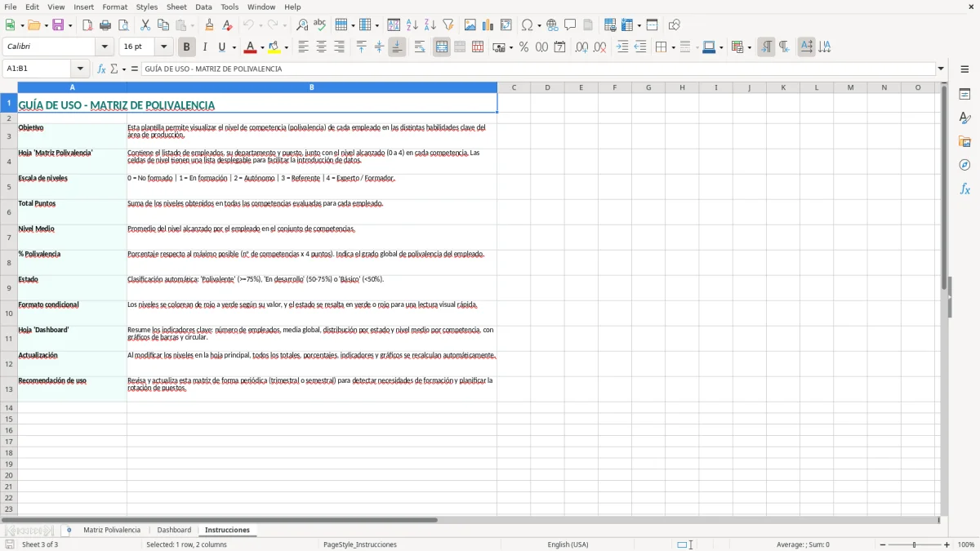980x551 pixels.
Task: Click the Cut scissors icon
Action: [x=145, y=25]
